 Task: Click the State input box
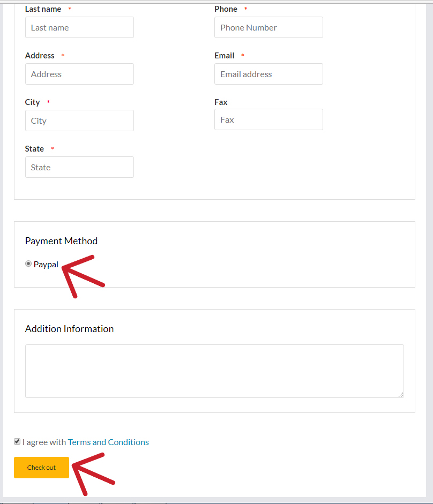click(x=79, y=167)
